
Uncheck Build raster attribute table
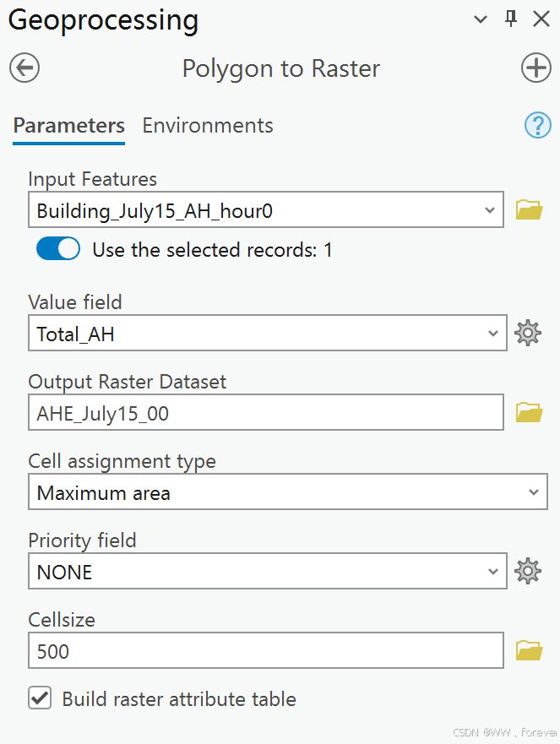pyautogui.click(x=39, y=698)
